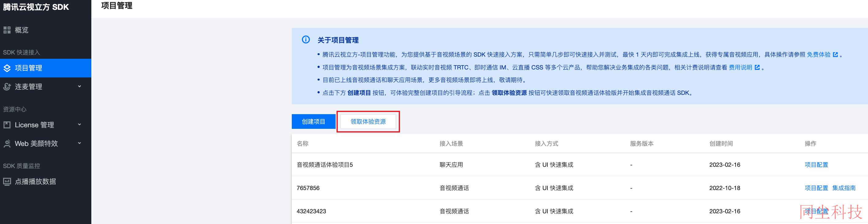Open 项目配置 for project 7657856
Image resolution: width=868 pixels, height=224 pixels.
pyautogui.click(x=816, y=188)
